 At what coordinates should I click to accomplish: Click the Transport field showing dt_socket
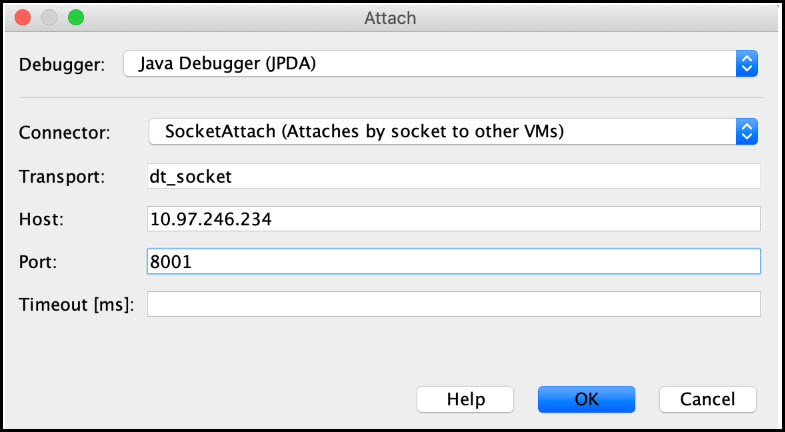coord(453,176)
